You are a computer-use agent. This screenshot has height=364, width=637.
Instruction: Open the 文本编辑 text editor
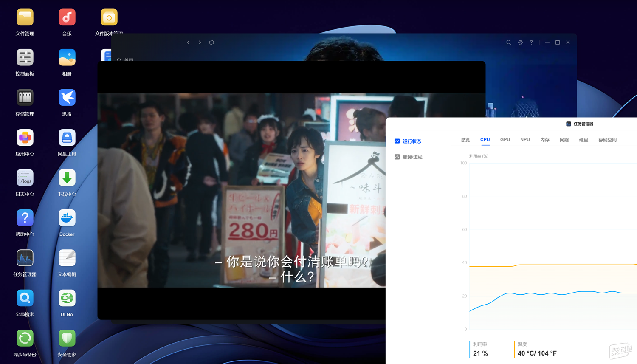[67, 258]
